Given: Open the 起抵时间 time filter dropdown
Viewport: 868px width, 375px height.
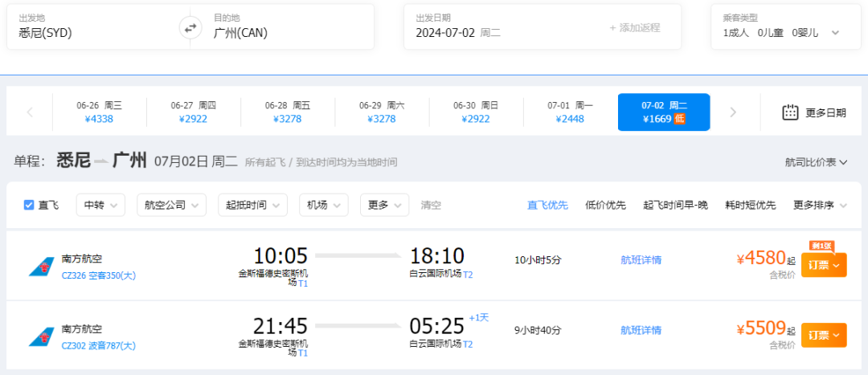Looking at the screenshot, I should 252,205.
